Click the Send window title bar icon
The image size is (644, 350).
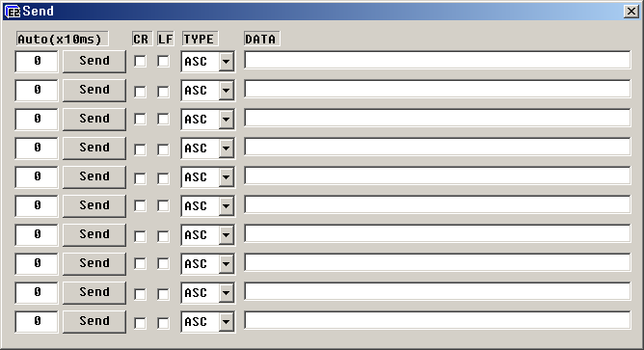[x=13, y=12]
